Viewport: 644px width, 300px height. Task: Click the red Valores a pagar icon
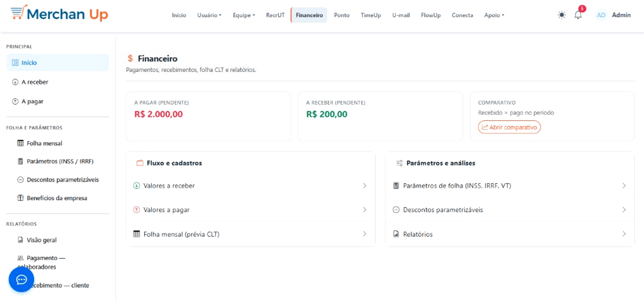[x=137, y=209]
